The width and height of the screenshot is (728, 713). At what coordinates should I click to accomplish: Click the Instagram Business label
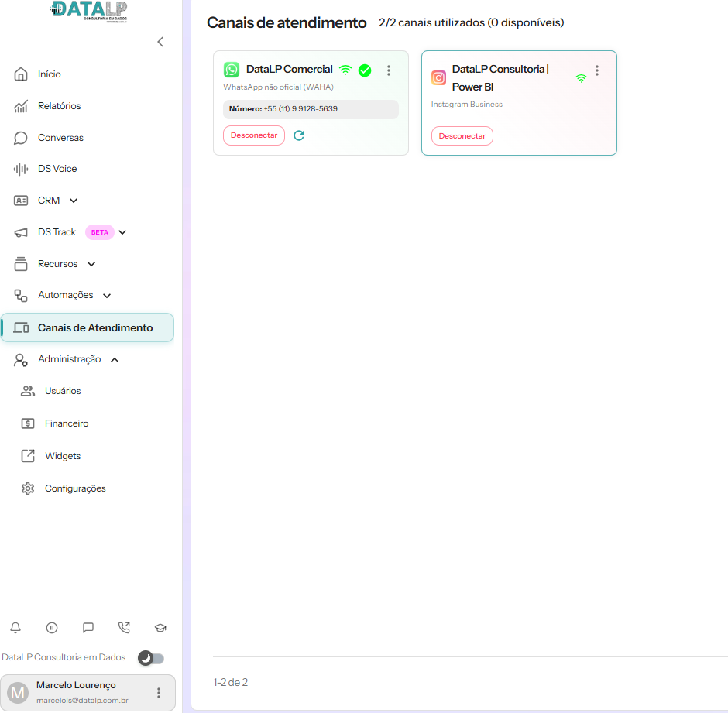pos(466,105)
